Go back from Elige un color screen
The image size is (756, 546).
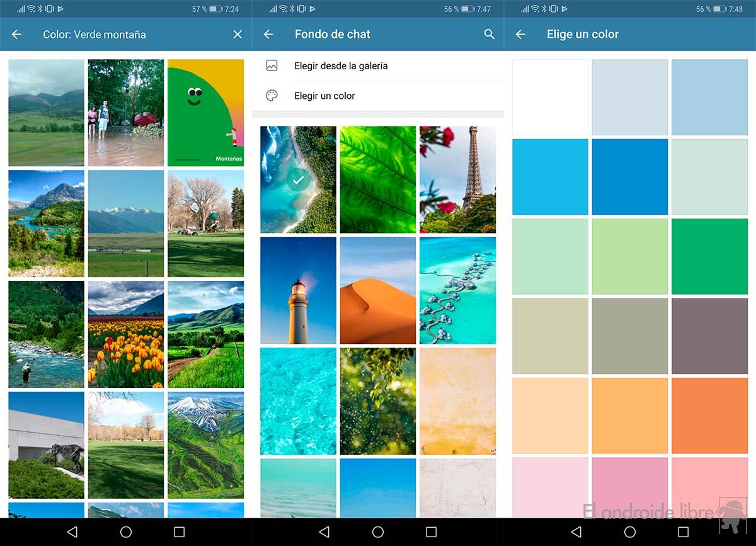click(x=520, y=35)
